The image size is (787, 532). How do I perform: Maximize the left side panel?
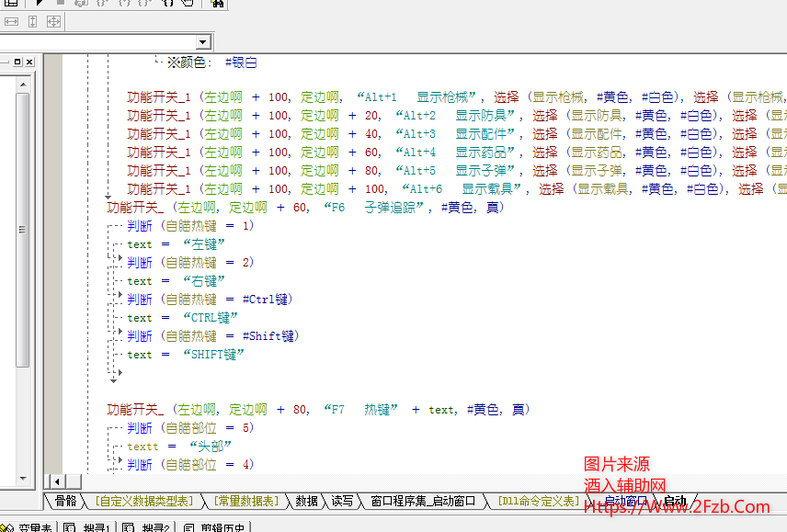click(x=17, y=62)
